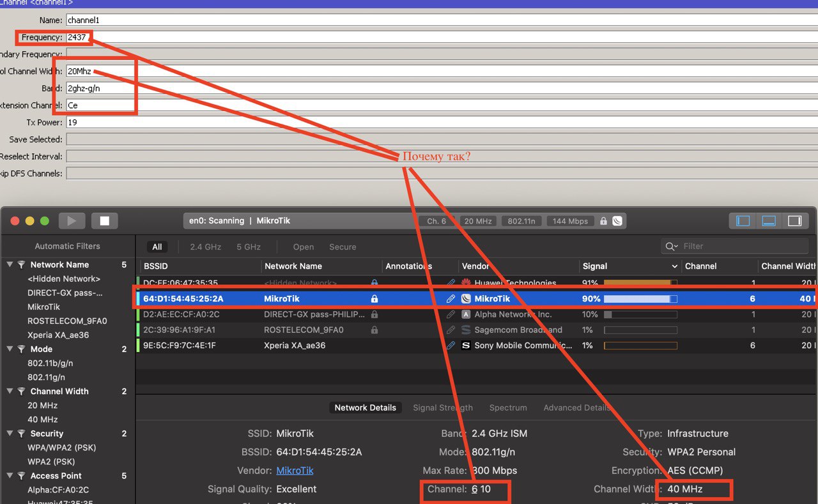This screenshot has width=818, height=504.
Task: Show only Secure networks
Action: [343, 247]
